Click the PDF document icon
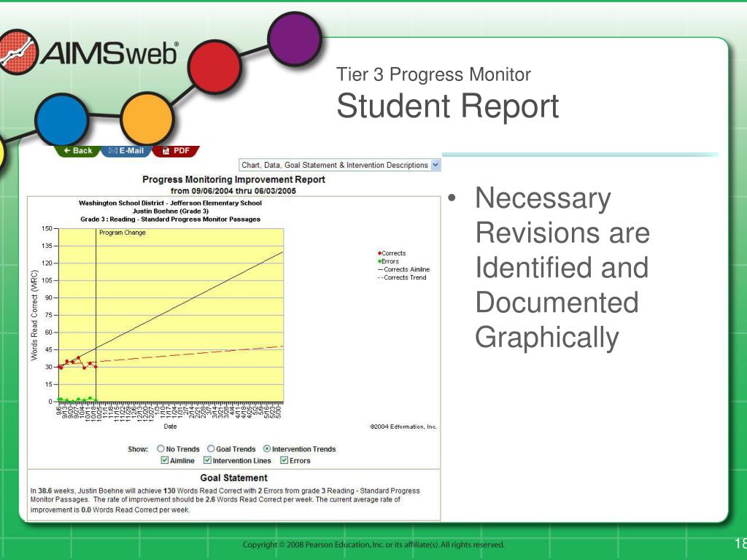 [x=166, y=151]
